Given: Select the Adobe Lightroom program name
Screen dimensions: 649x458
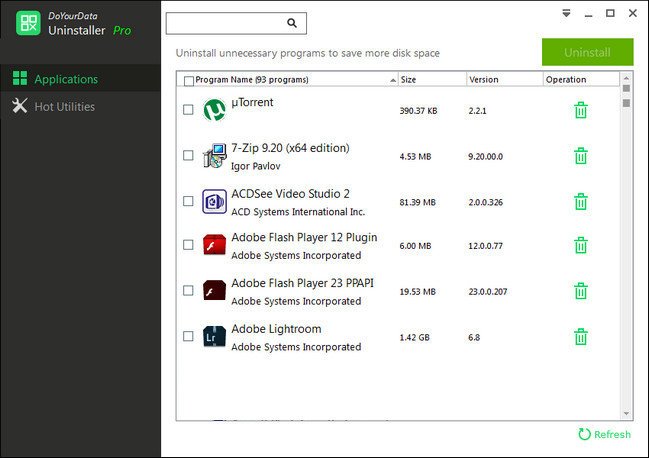Looking at the screenshot, I should coord(276,329).
